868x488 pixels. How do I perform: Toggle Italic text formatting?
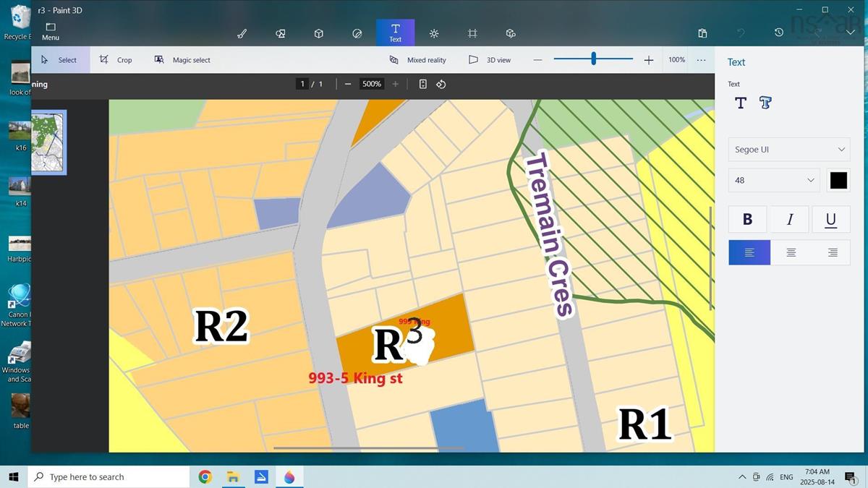pyautogui.click(x=790, y=220)
